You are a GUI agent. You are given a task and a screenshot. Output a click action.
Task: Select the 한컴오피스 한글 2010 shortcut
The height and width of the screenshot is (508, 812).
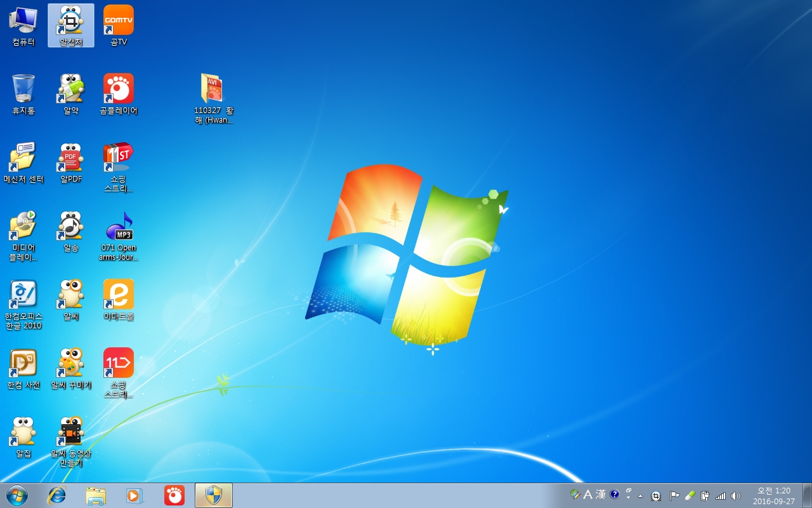[23, 296]
